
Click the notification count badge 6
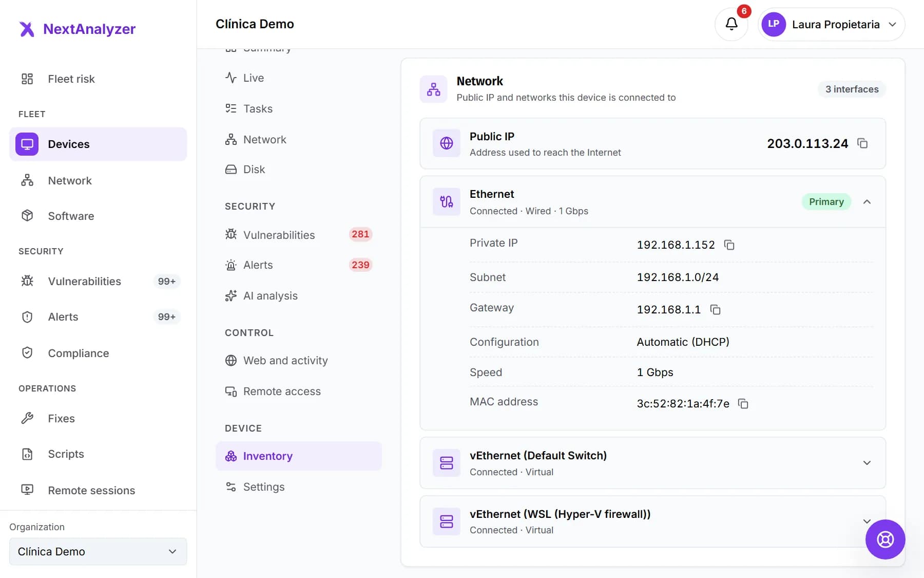pos(744,11)
